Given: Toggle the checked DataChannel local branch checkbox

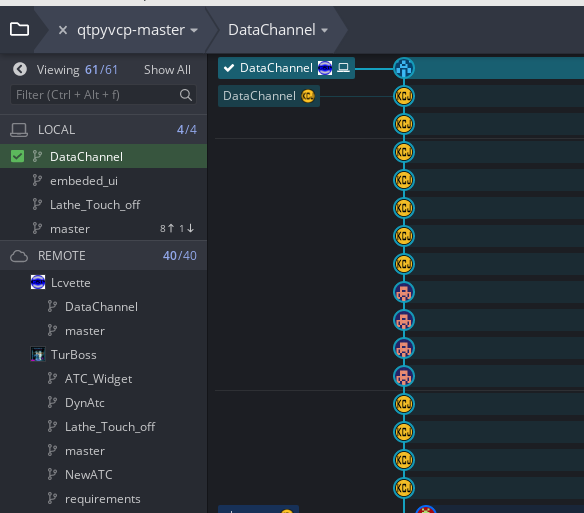Looking at the screenshot, I should click(x=17, y=156).
